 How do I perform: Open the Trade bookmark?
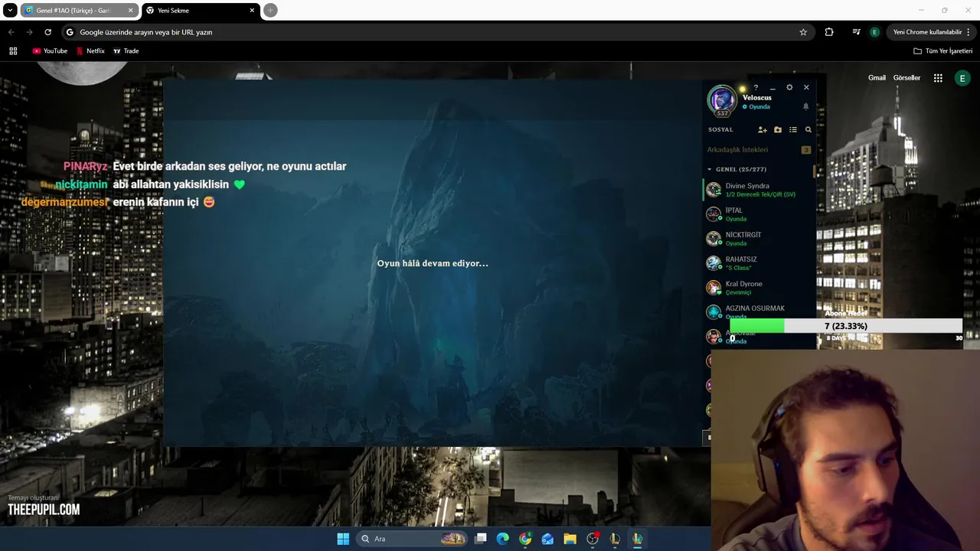(x=126, y=51)
